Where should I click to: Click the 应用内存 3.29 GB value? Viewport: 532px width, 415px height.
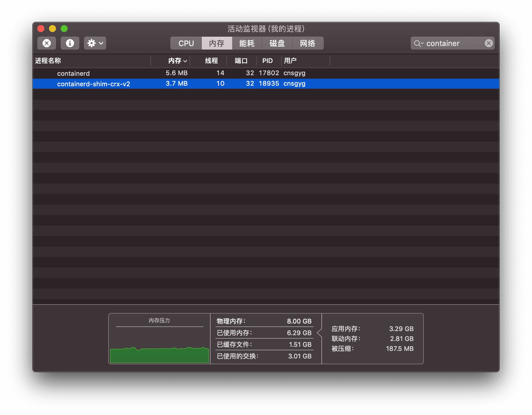[x=401, y=329]
